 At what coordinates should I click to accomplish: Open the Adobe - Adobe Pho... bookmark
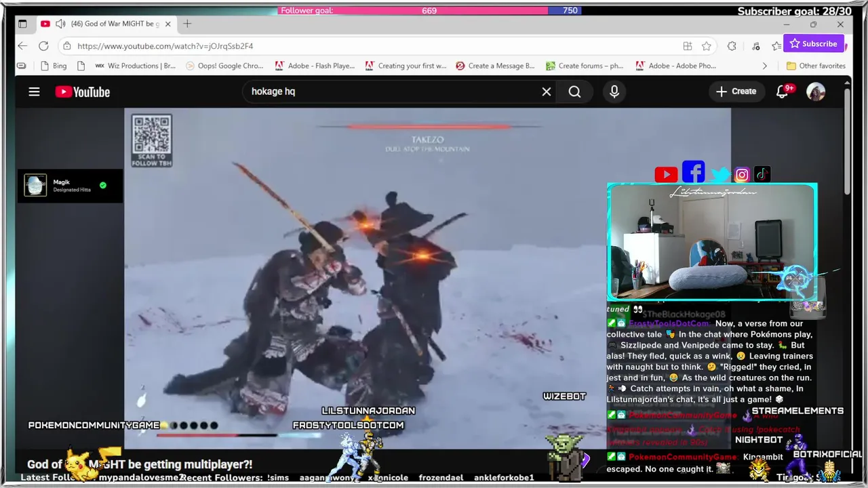click(x=675, y=66)
